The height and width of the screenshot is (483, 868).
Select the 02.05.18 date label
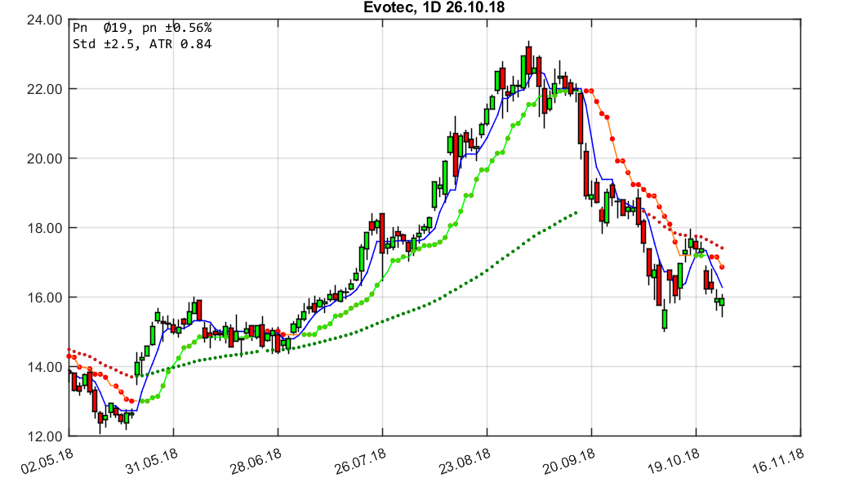47,460
